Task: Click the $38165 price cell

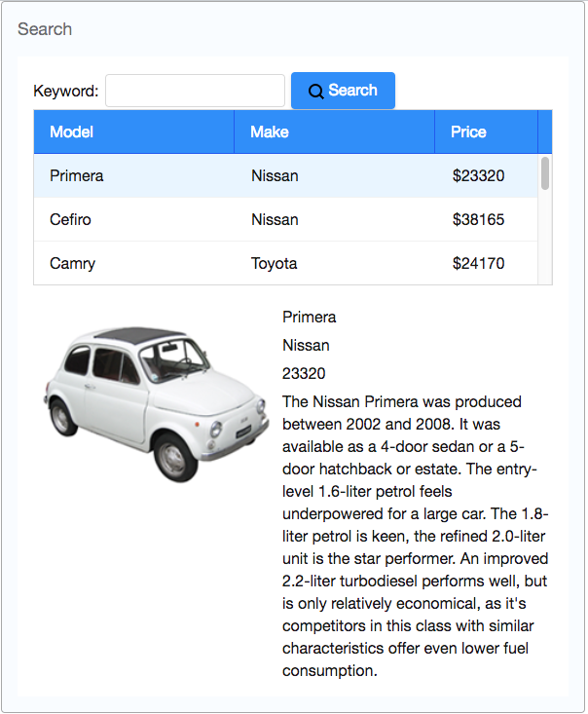Action: click(479, 220)
